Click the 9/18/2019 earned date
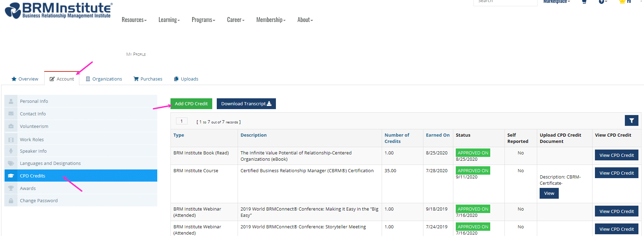This screenshot has width=644, height=236. point(437,209)
